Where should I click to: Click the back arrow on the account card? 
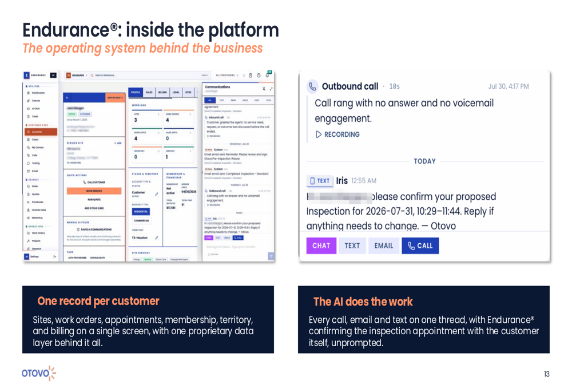click(67, 98)
